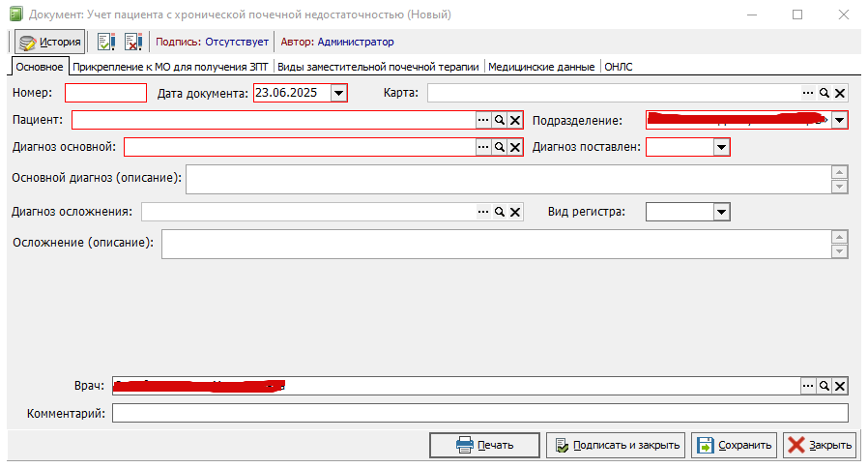Click the Подписать и закрыть button
The width and height of the screenshot is (868, 468).
tap(616, 446)
